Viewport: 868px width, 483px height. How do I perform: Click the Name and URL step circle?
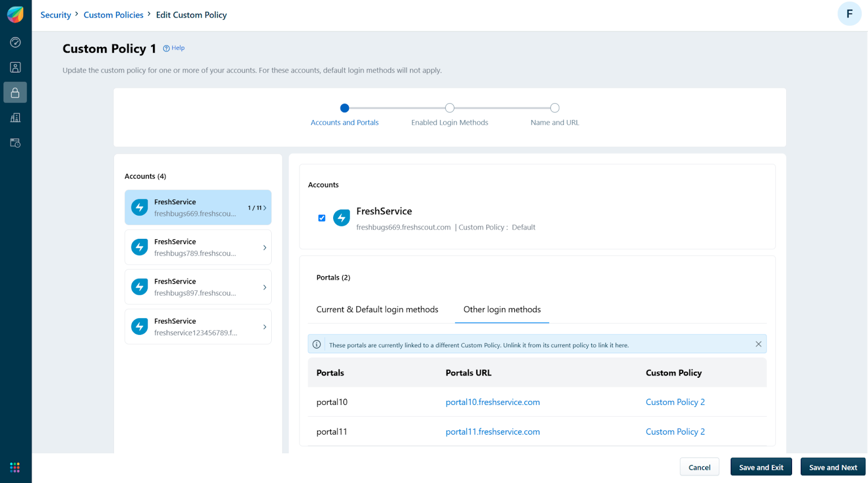pos(554,108)
